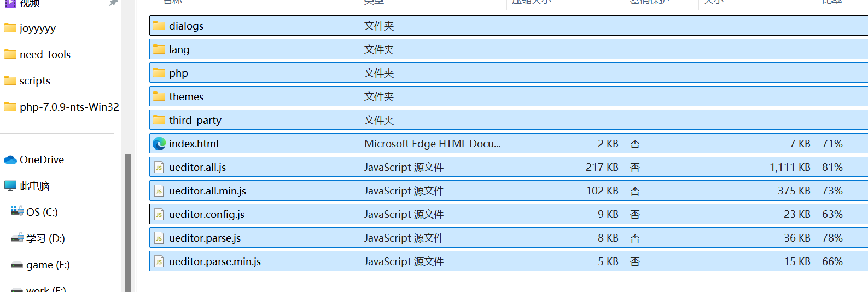The height and width of the screenshot is (292, 868).
Task: Click the php folder name
Action: click(x=178, y=73)
